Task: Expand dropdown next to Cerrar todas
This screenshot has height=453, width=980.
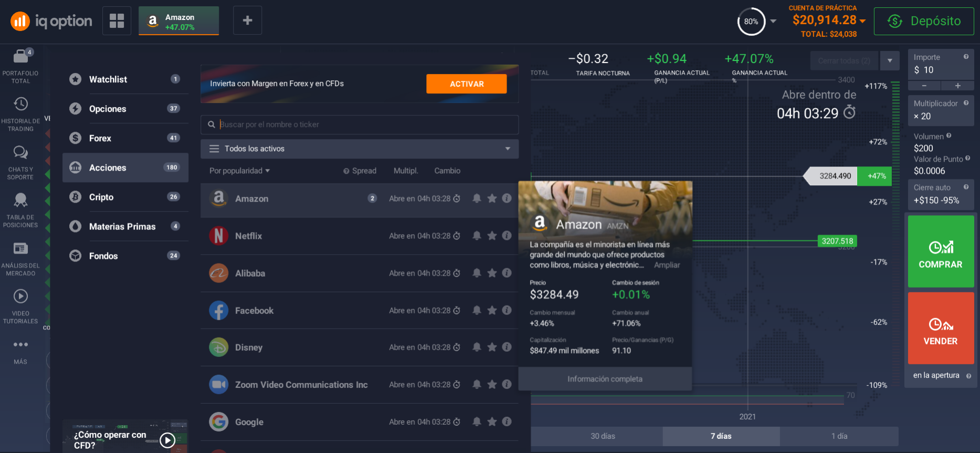Action: 890,61
